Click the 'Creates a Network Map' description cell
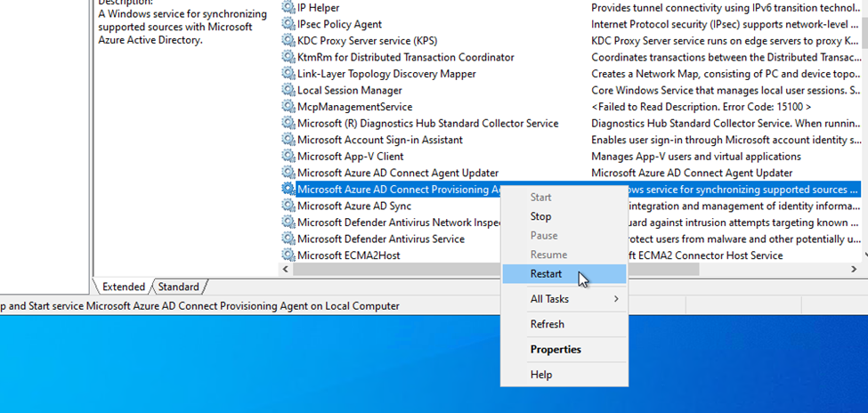Viewport: 868px width, 413px height. [x=726, y=74]
